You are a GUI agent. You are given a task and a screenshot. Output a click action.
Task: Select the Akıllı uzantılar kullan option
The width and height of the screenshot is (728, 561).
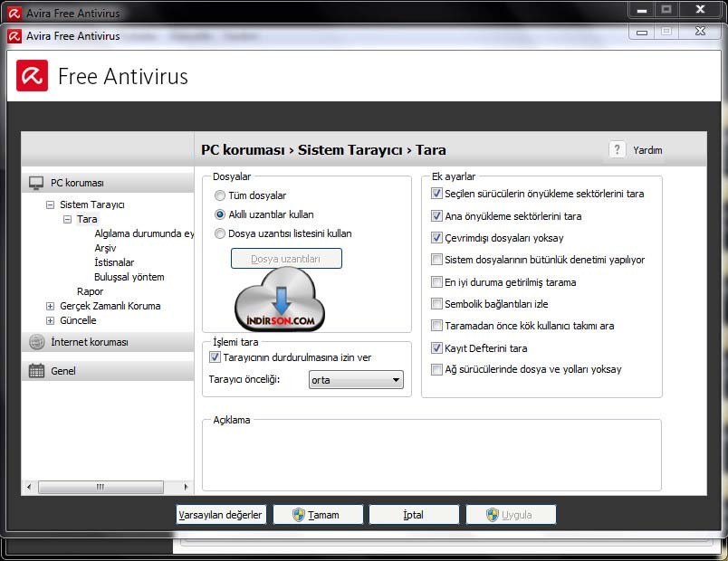pyautogui.click(x=220, y=214)
